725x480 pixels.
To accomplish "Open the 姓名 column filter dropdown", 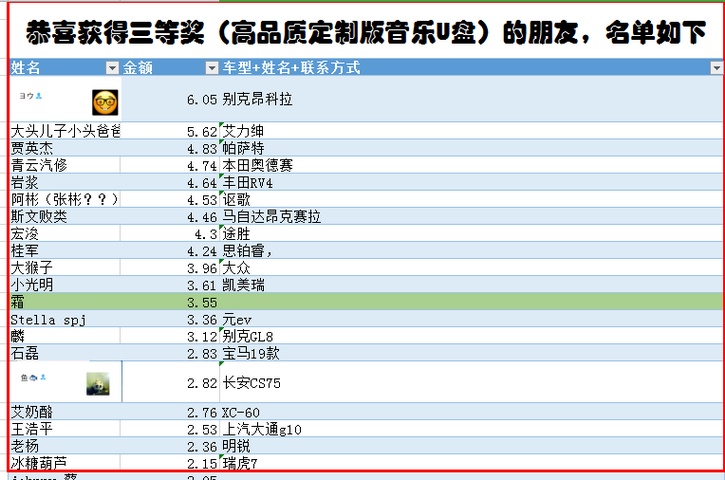I will coord(112,68).
